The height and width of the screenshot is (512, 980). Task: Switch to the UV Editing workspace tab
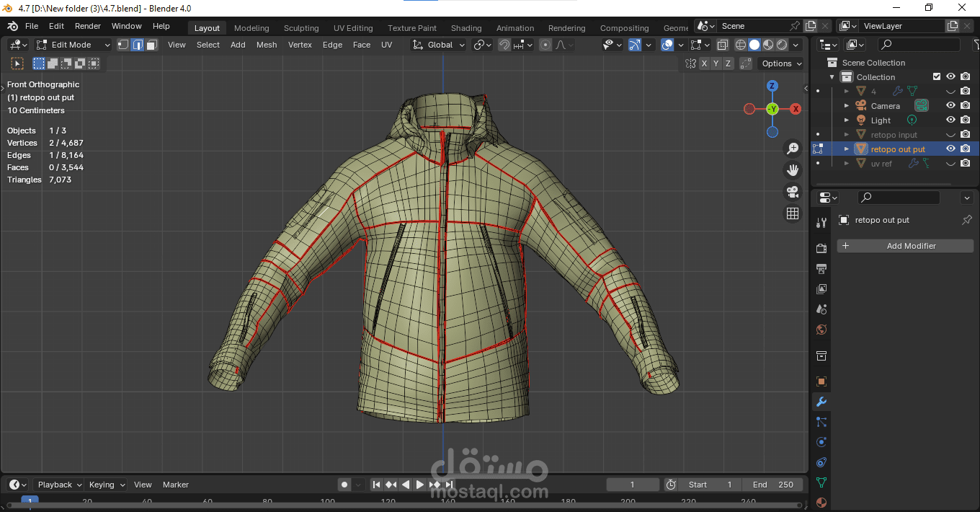353,28
